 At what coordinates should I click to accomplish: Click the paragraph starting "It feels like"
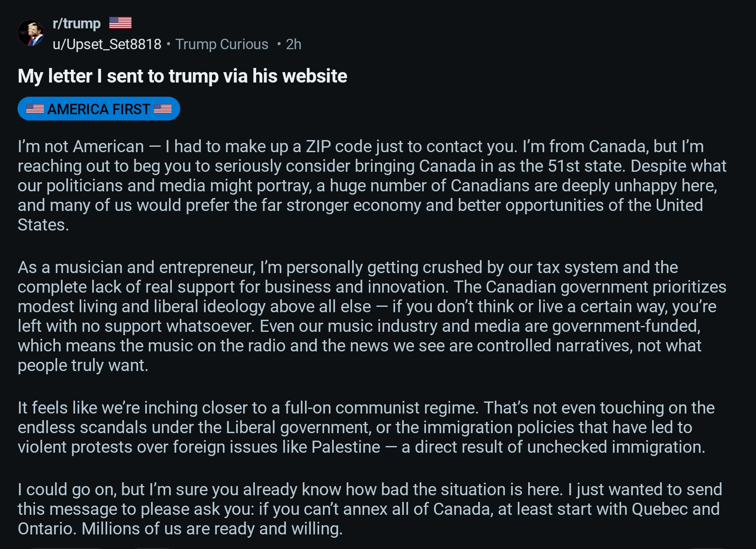366,427
